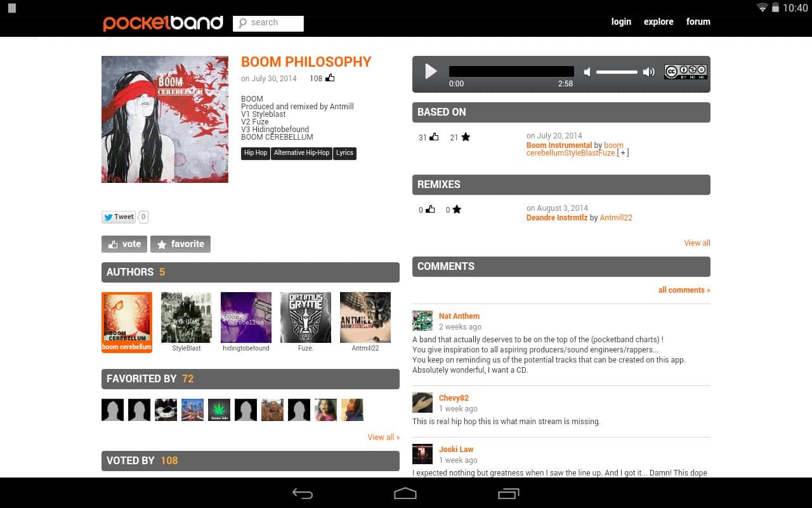Open the forum menu item

(698, 22)
